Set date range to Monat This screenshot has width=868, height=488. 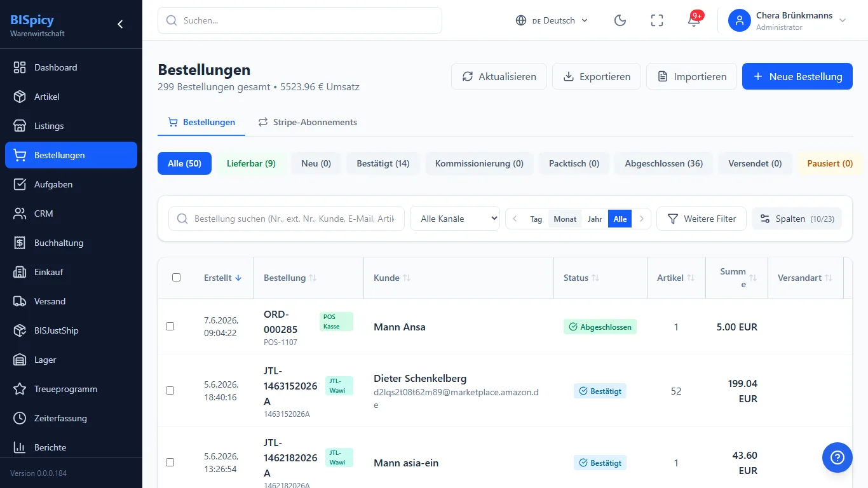tap(565, 219)
